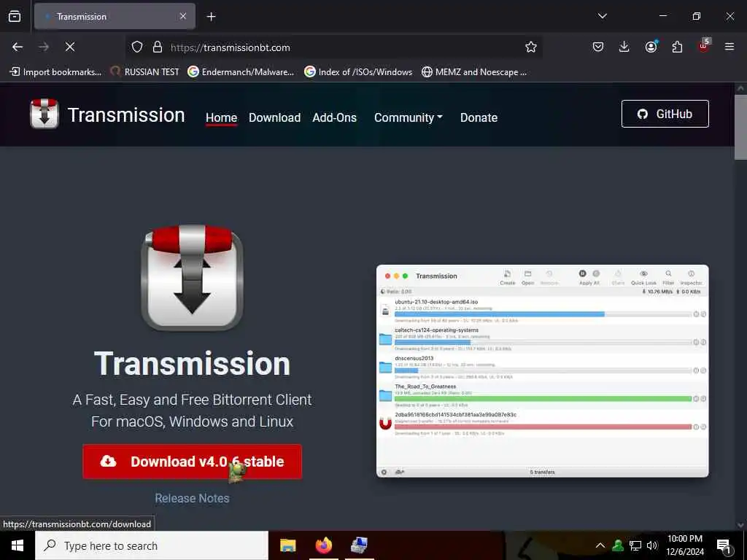This screenshot has height=560, width=747.
Task: Open the Endermanch/Malware bookmark
Action: (241, 72)
